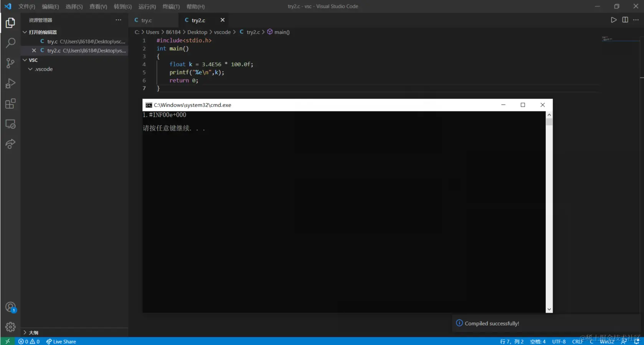Open the 终端(T) menu
Screen dimensions: 644x345
[171, 7]
